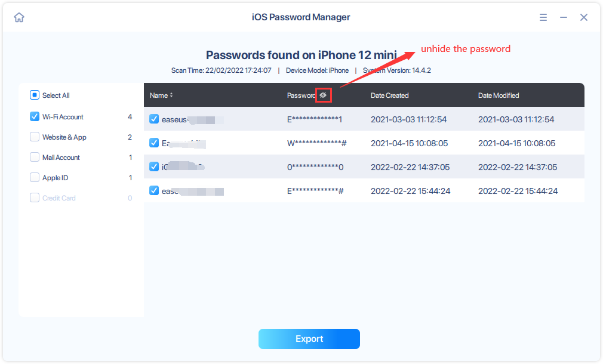Open the Website & App category label

[64, 137]
